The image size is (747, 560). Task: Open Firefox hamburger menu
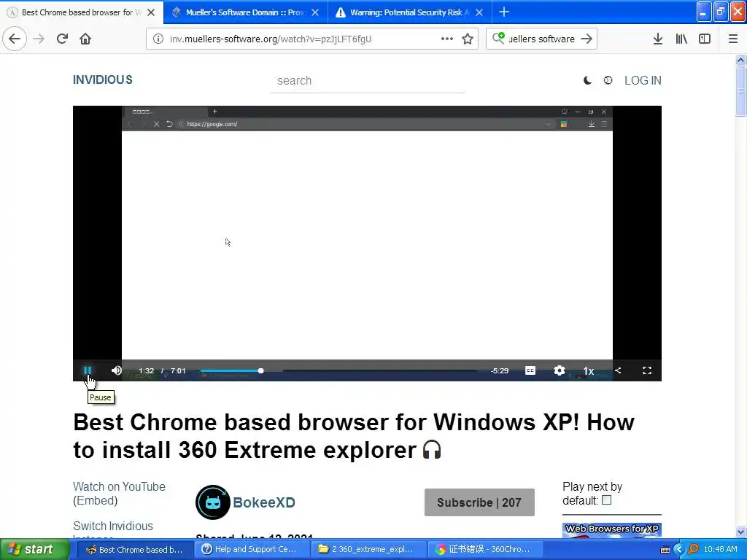[x=733, y=39]
